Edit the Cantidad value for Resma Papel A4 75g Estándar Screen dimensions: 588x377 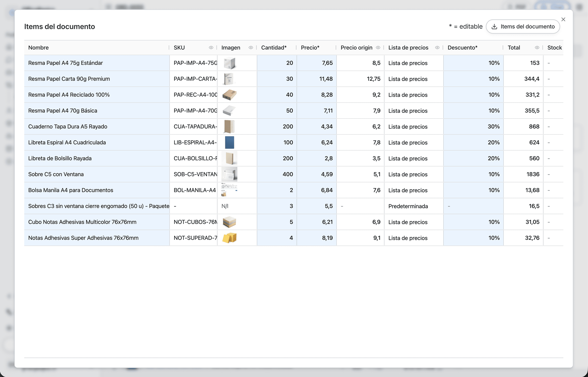pos(277,63)
